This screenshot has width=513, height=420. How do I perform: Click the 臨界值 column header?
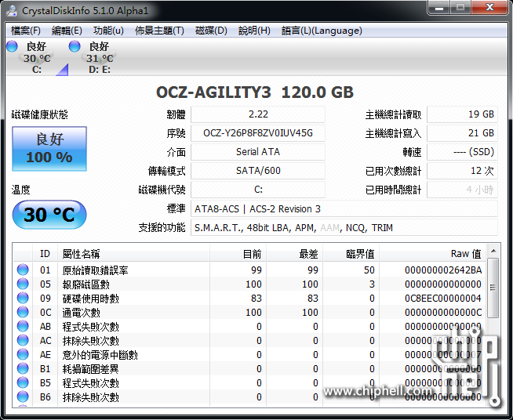coord(351,253)
